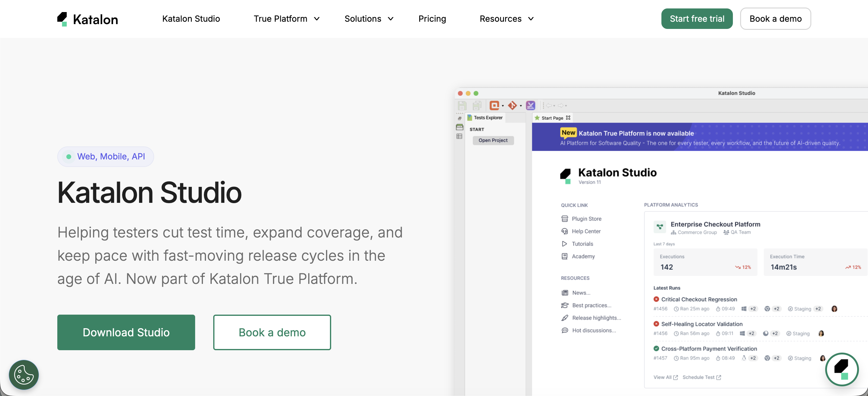Open Katalon Studio nav menu item
The width and height of the screenshot is (868, 396).
(x=191, y=19)
